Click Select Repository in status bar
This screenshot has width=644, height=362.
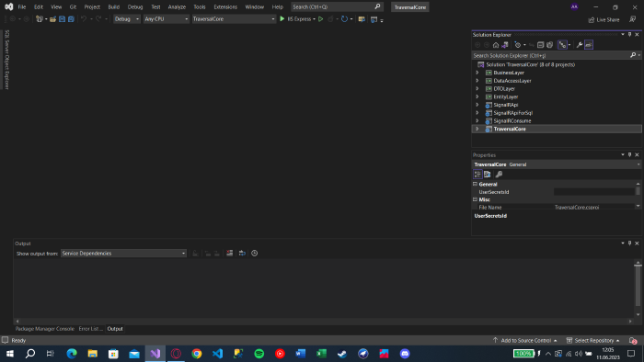593,340
